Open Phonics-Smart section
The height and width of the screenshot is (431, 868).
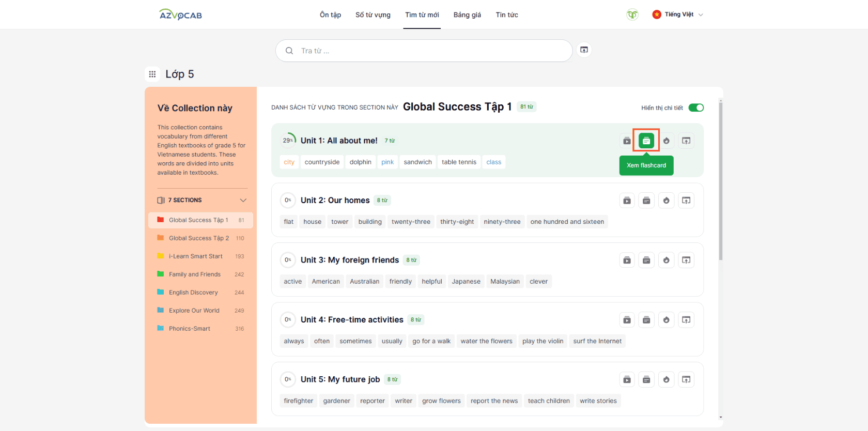[200, 329]
